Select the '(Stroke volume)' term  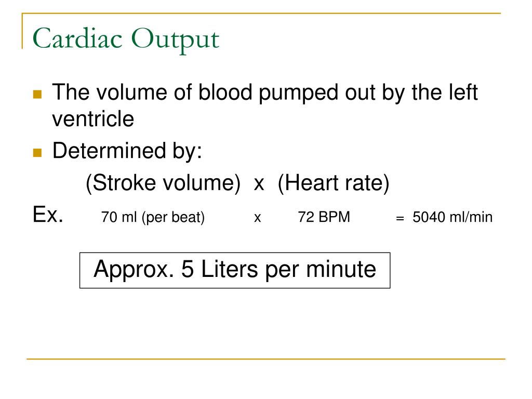(x=163, y=183)
